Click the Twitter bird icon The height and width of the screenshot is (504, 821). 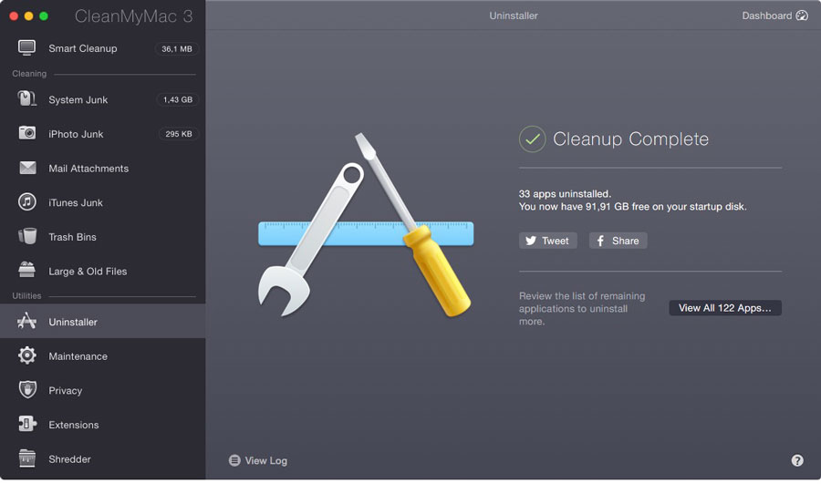click(531, 241)
